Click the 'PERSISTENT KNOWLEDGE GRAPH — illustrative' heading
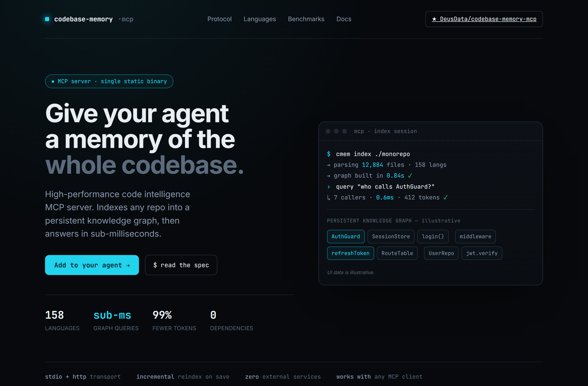The width and height of the screenshot is (588, 386). [393, 221]
